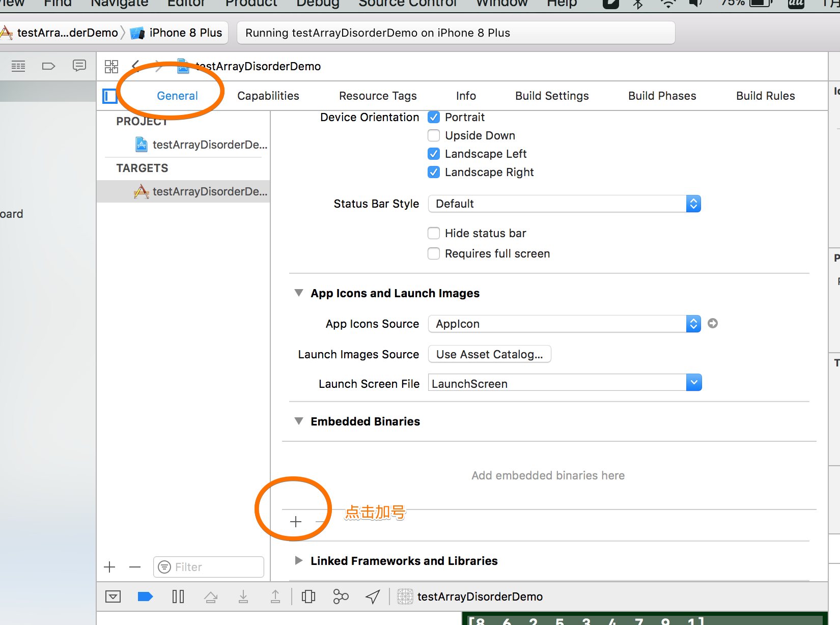Switch to the Build Settings tab

[552, 96]
